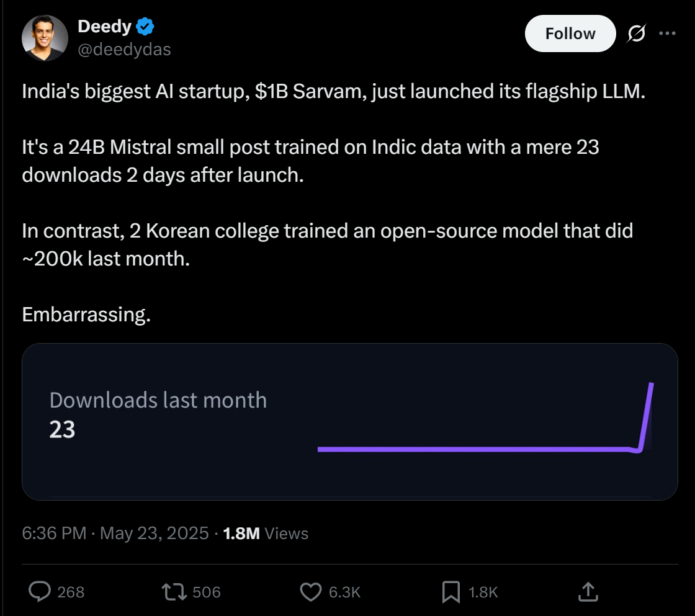695x616 pixels.
Task: Click Deedy's verified blue checkmark badge
Action: pyautogui.click(x=144, y=26)
